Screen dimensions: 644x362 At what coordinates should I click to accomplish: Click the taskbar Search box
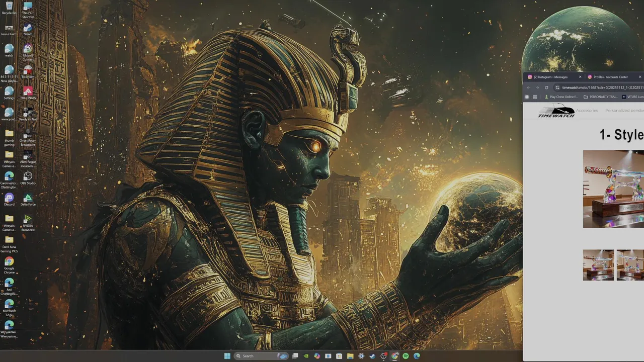(262, 356)
